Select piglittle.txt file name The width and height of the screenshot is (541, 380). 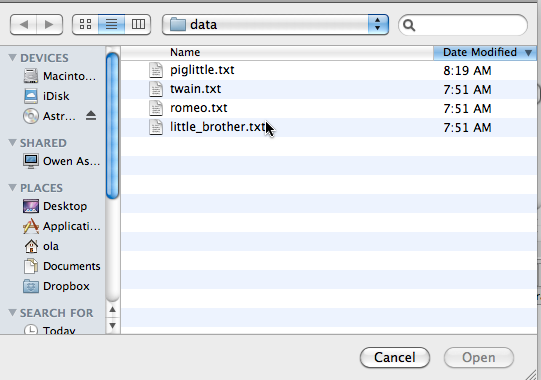tap(202, 70)
